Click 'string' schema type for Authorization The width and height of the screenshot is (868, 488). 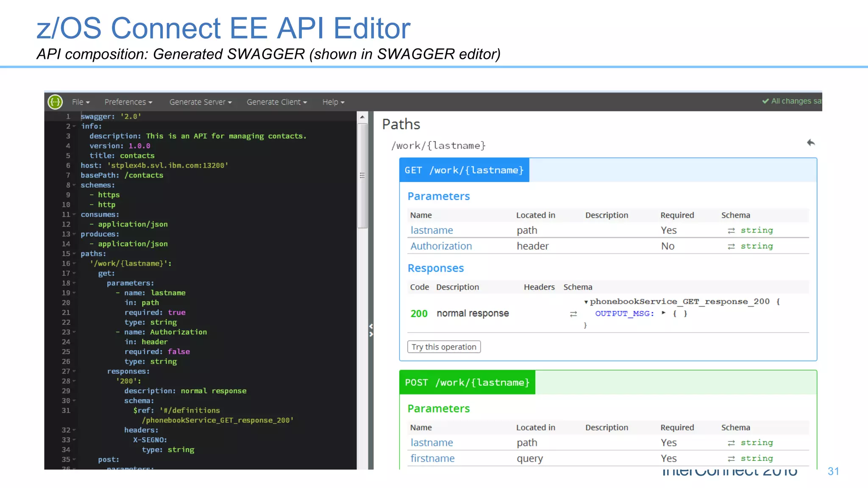pyautogui.click(x=757, y=246)
